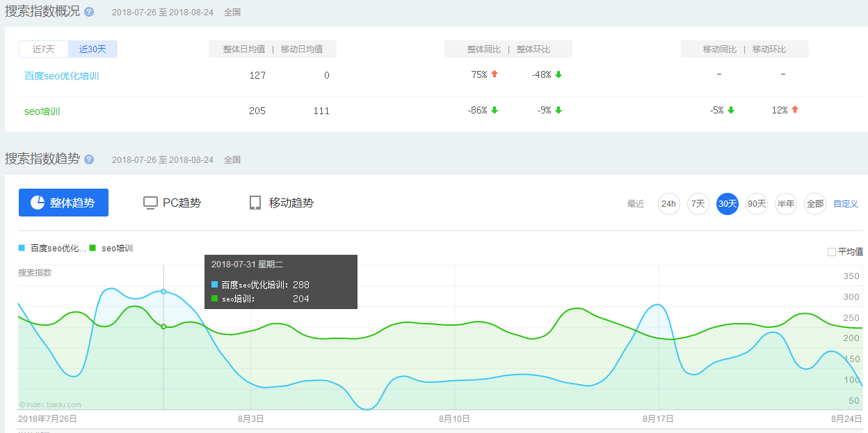Select the 30天 time range
The image size is (868, 433).
point(728,204)
